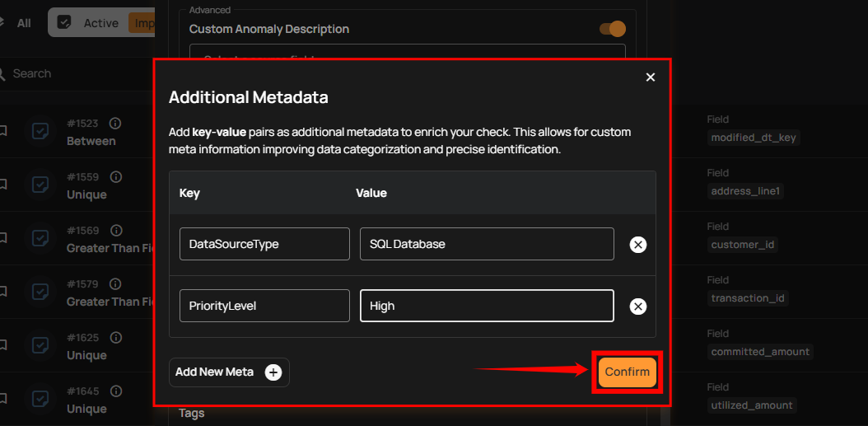868x426 pixels.
Task: Click the Add New Meta button
Action: (228, 372)
